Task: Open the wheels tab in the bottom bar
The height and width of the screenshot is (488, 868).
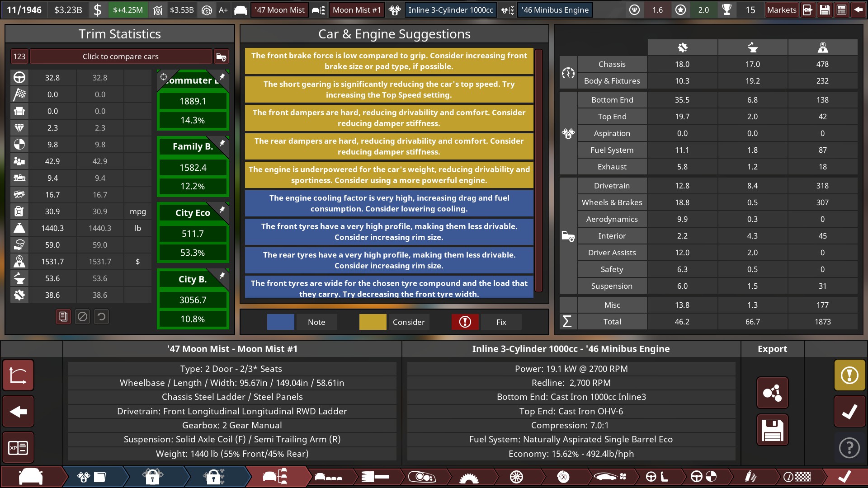Action: (x=516, y=477)
